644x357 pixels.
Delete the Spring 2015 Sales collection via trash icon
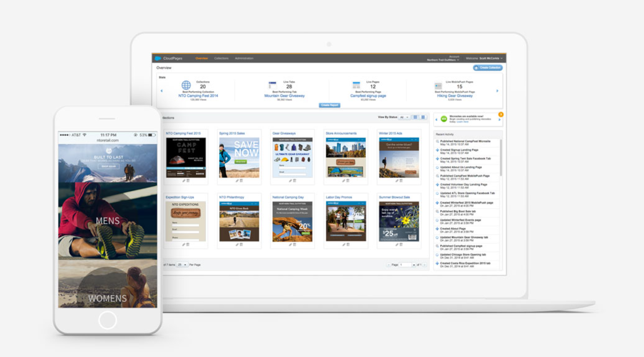coord(241,180)
